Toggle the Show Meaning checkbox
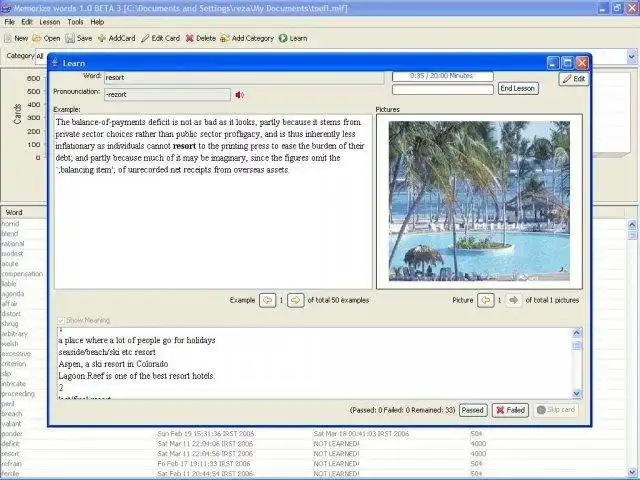The width and height of the screenshot is (640, 480). click(x=61, y=320)
